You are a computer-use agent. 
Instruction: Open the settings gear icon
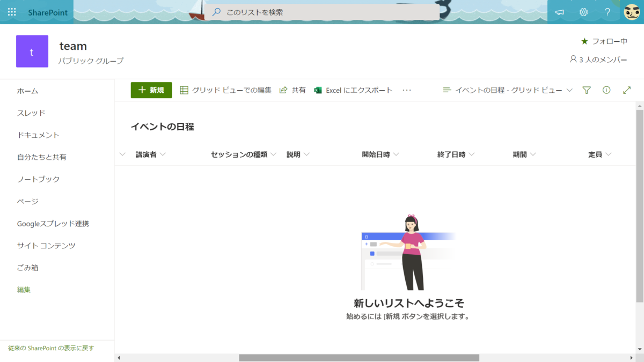pos(584,12)
